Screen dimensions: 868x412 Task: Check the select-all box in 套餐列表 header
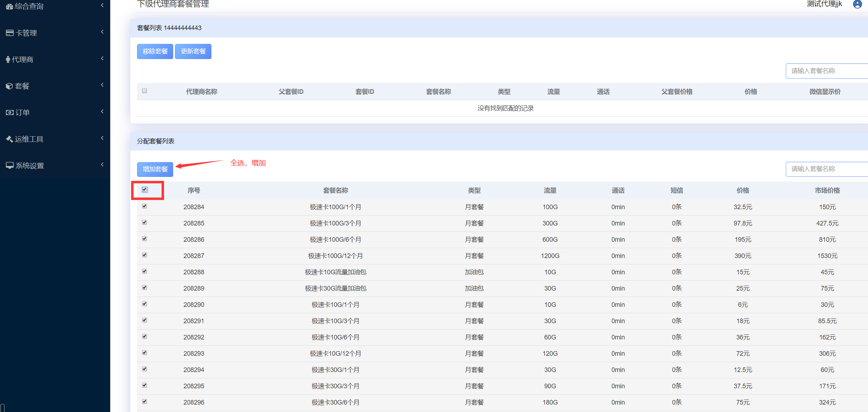tap(145, 91)
